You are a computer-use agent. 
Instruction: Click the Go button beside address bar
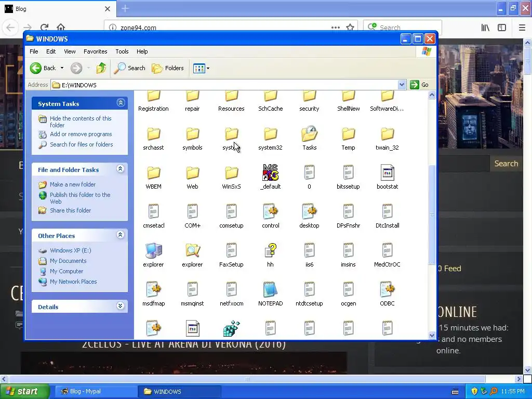[x=419, y=85]
